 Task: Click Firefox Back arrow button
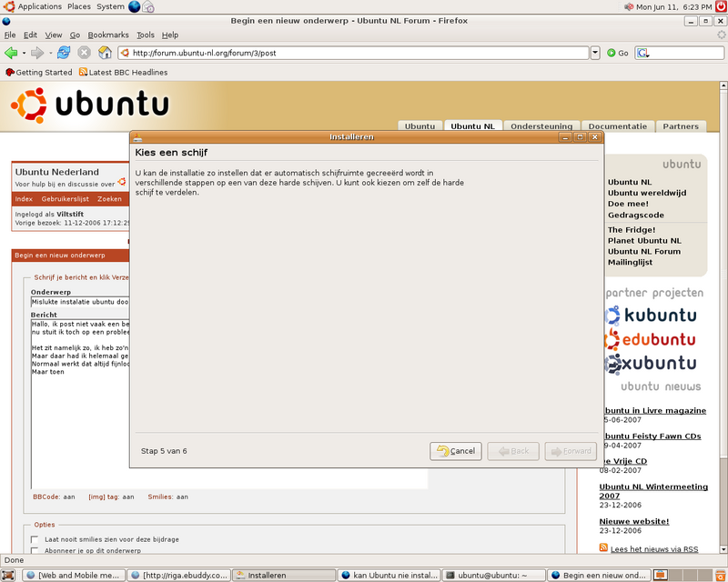(x=11, y=53)
